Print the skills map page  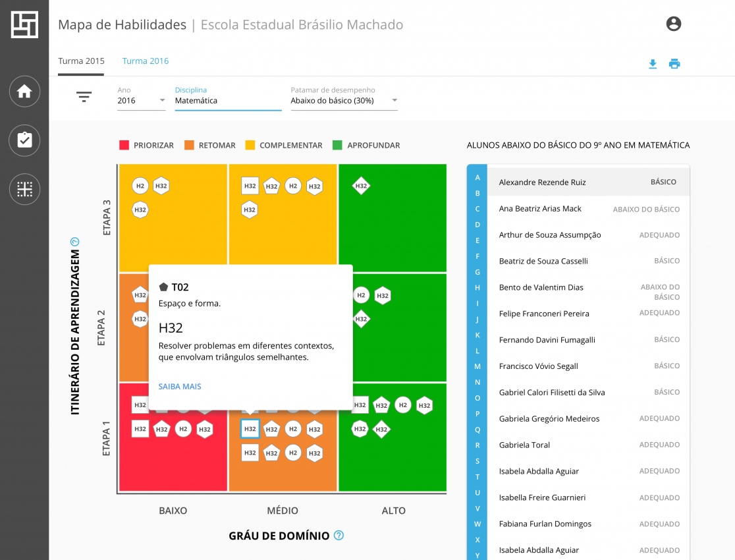tap(674, 64)
